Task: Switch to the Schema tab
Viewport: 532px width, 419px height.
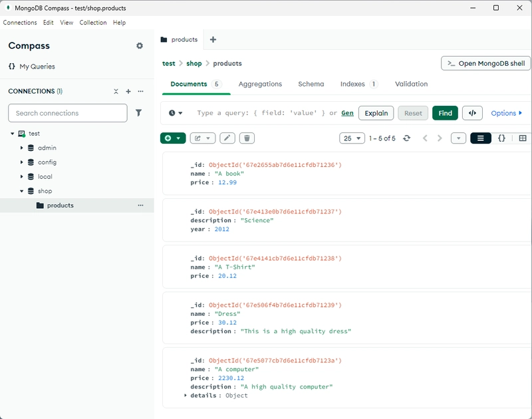Action: [x=311, y=84]
